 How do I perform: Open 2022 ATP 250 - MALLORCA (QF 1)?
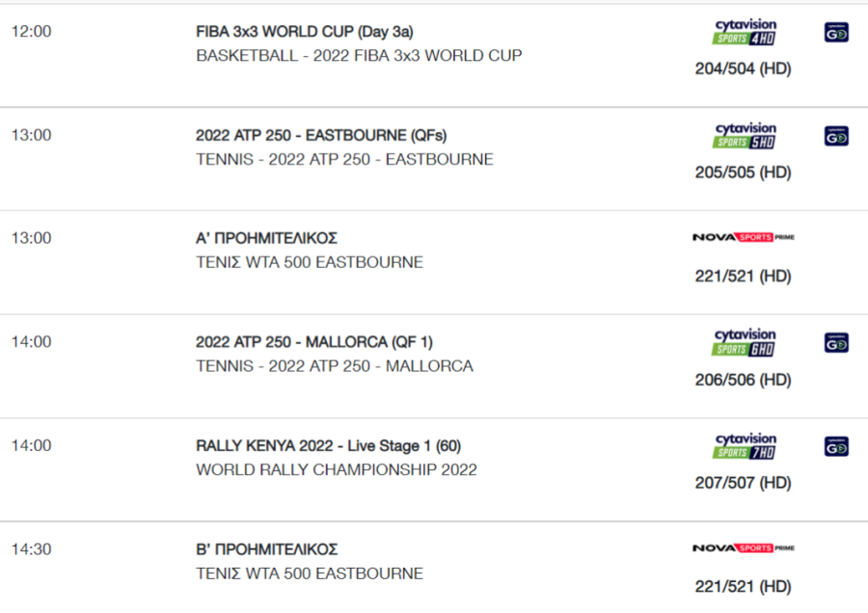pyautogui.click(x=313, y=342)
